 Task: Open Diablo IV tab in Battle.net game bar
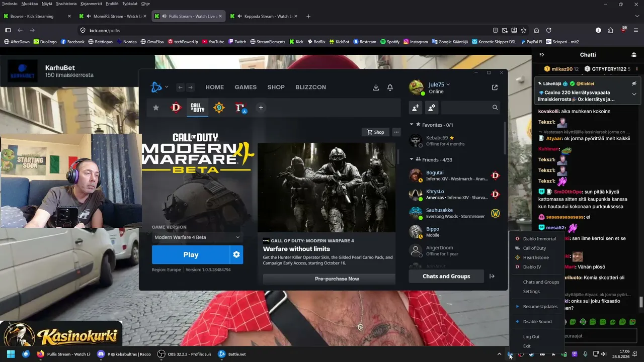pos(176,108)
